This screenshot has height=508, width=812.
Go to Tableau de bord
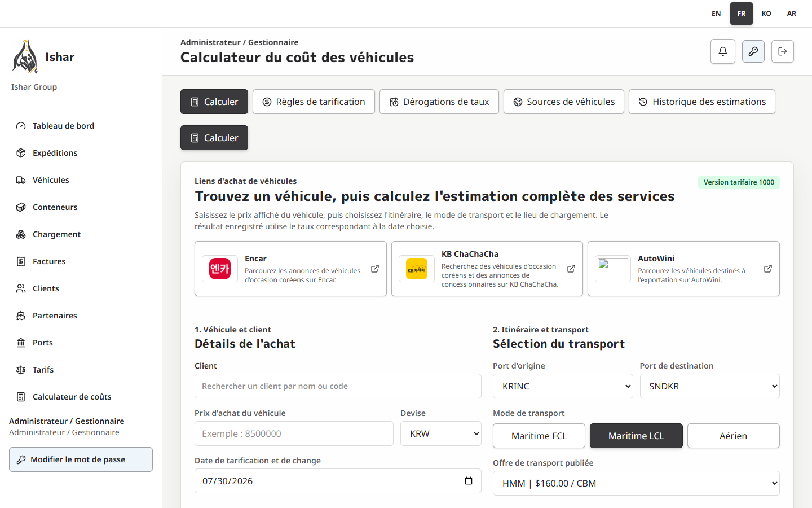(x=81, y=126)
